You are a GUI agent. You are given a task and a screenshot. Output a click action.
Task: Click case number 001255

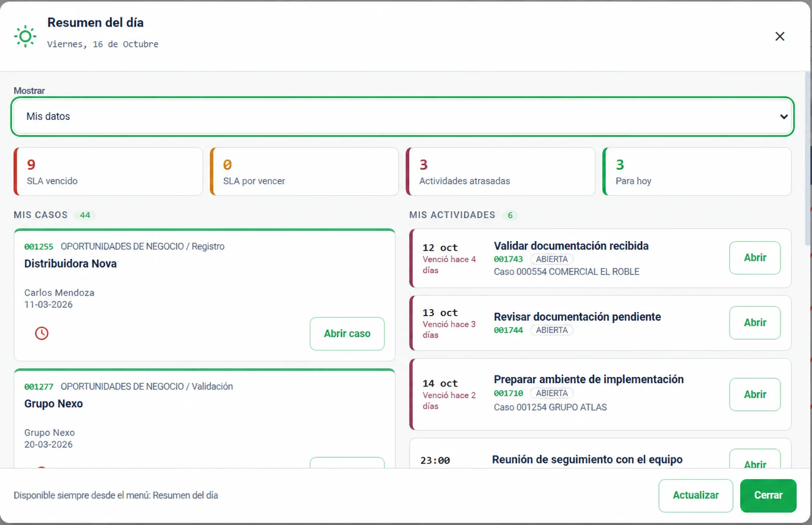point(39,246)
